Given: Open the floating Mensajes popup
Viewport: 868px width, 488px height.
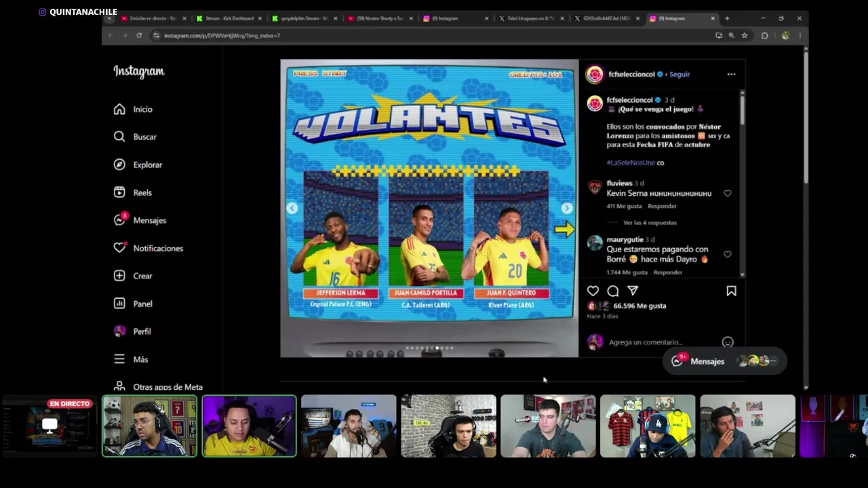Looking at the screenshot, I should 724,361.
